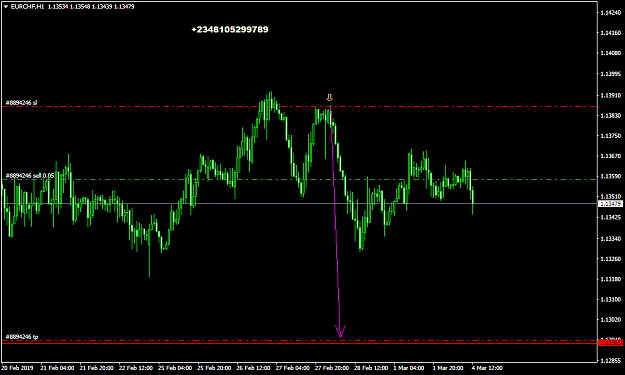The image size is (625, 375).
Task: Click the 20 Feb 2019 time label
Action: [17, 368]
